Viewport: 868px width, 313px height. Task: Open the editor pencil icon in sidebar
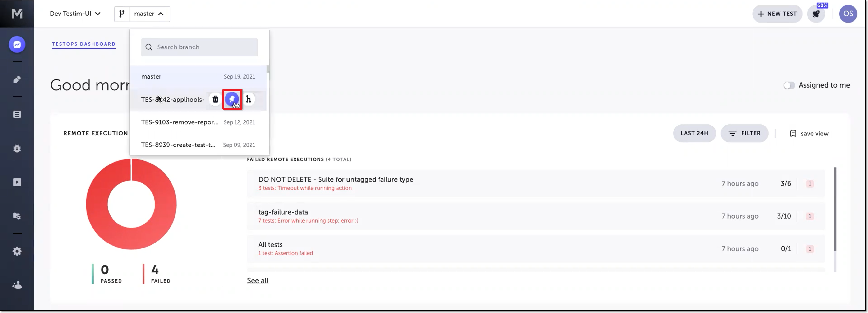17,79
